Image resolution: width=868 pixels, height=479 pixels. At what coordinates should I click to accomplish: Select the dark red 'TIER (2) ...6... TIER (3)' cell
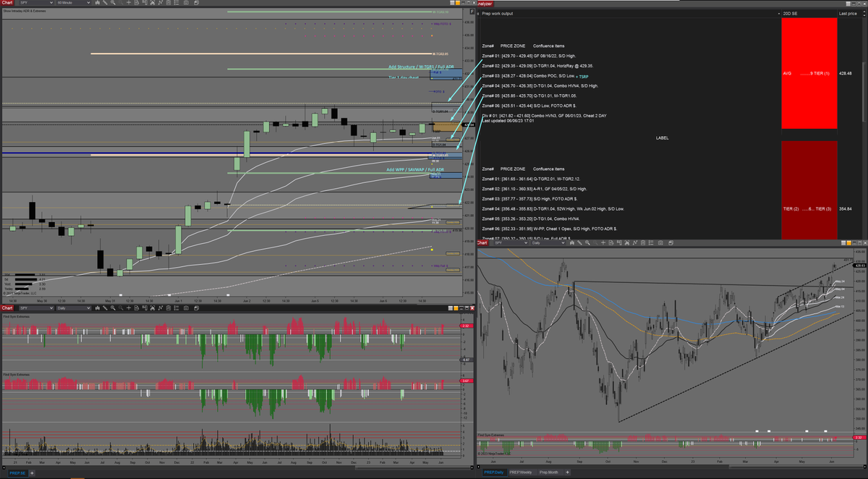pyautogui.click(x=809, y=191)
